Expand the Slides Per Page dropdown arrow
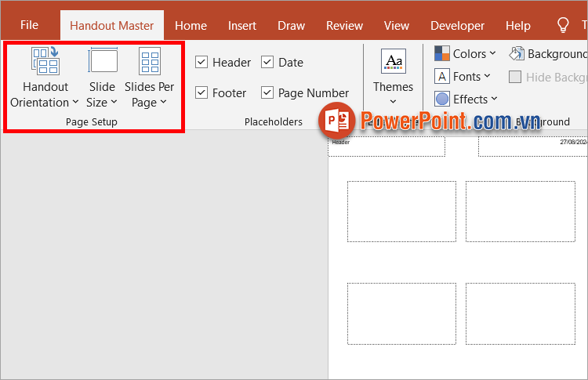Screen dimensions: 588x380 pos(163,102)
